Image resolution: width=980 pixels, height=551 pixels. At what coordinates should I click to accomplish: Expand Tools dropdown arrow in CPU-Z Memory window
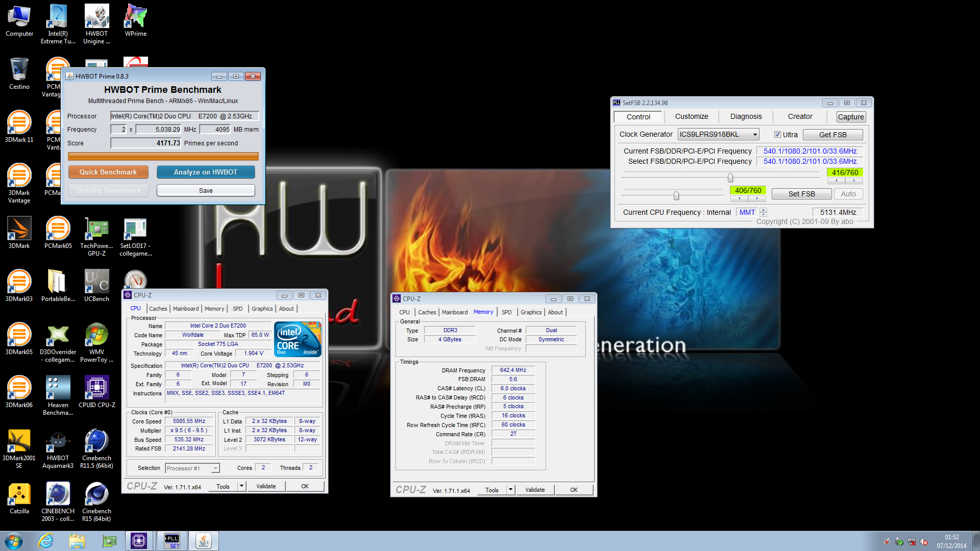510,490
